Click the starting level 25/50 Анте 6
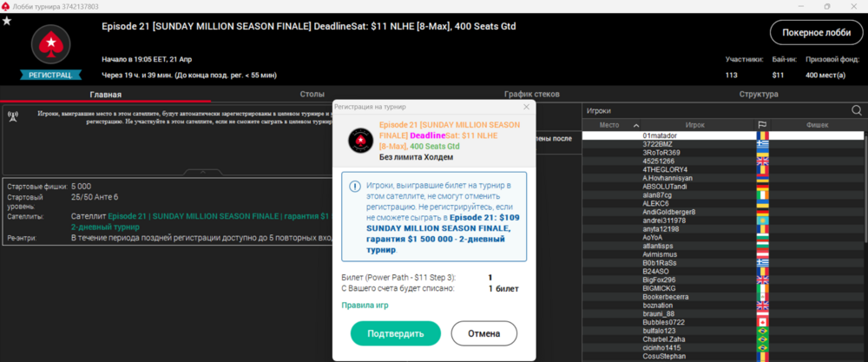 (95, 196)
